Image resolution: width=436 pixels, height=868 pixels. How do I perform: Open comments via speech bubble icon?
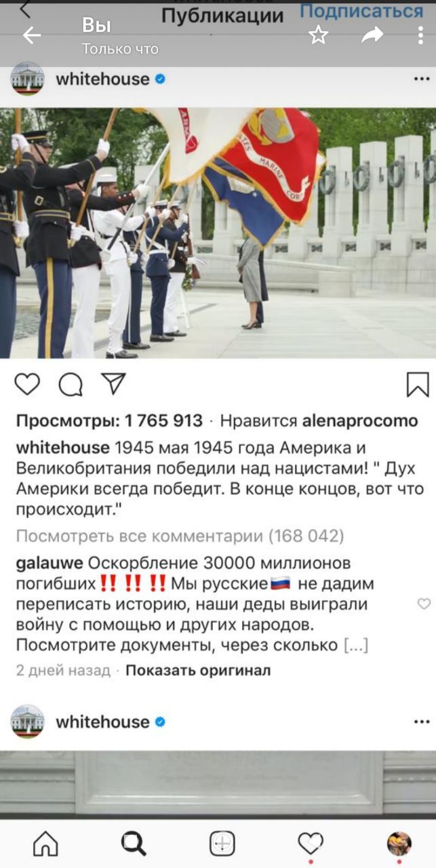tap(70, 384)
